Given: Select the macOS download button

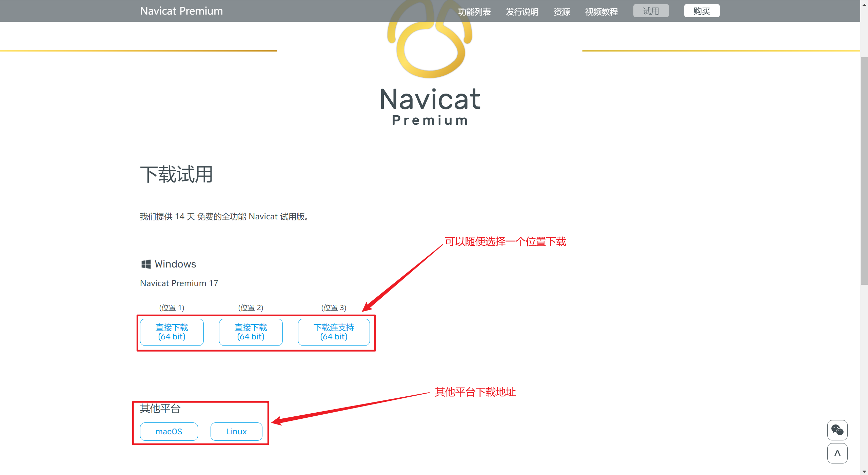Looking at the screenshot, I should [x=169, y=431].
